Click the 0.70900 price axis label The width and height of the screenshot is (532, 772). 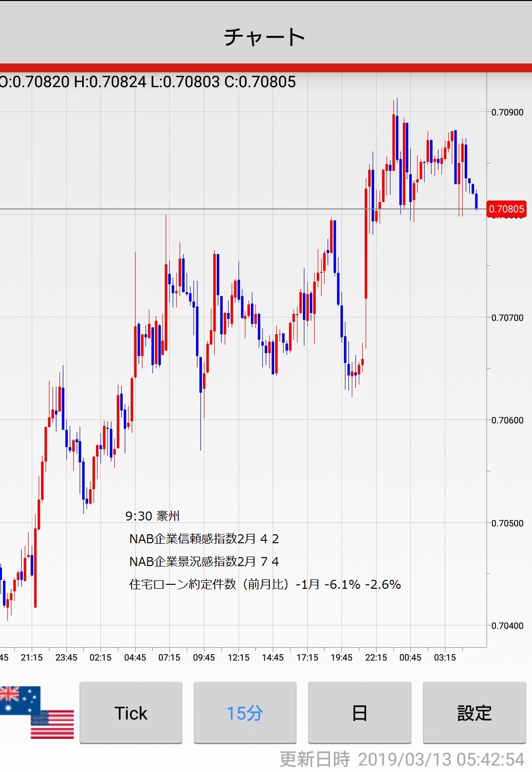507,112
